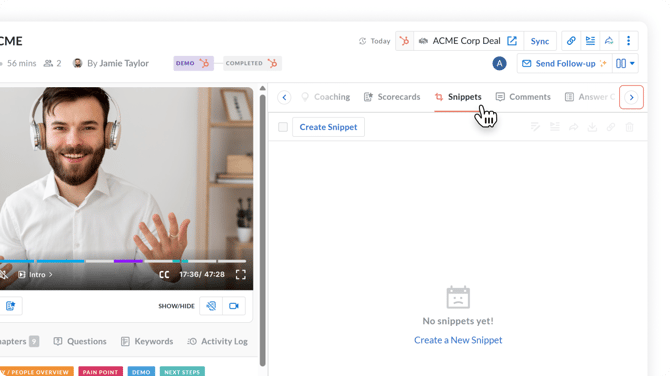Click the HubSpot icon beside Today
670x376 pixels.
(x=404, y=41)
